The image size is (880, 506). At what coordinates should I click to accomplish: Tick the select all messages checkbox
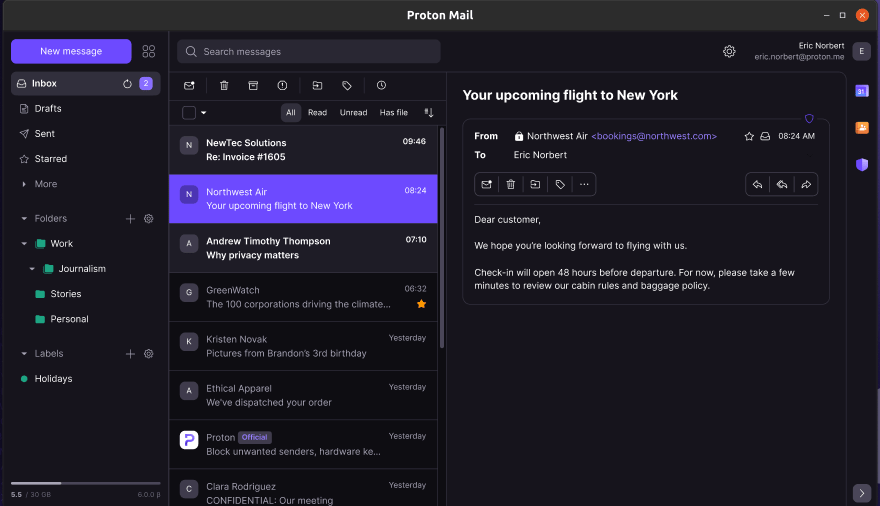pyautogui.click(x=189, y=113)
